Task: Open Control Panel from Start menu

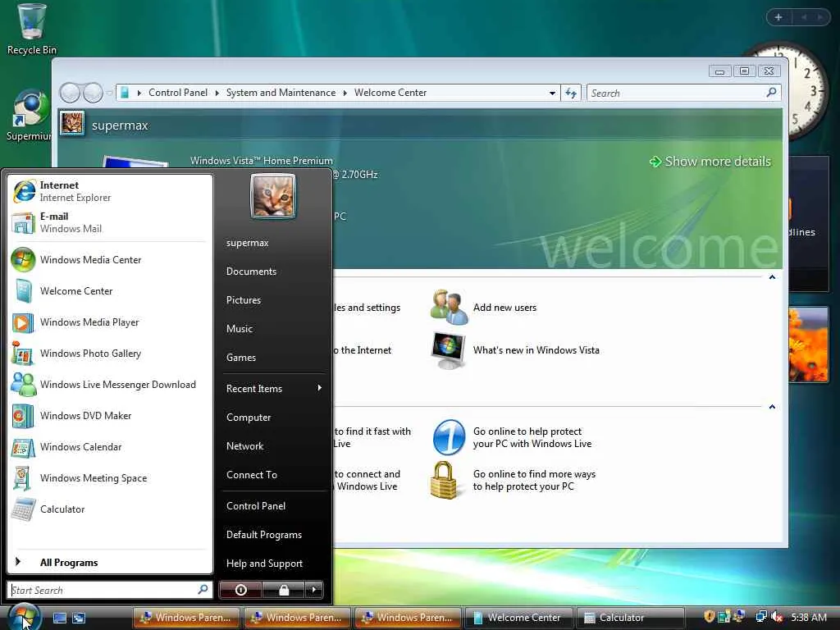Action: coord(273,505)
